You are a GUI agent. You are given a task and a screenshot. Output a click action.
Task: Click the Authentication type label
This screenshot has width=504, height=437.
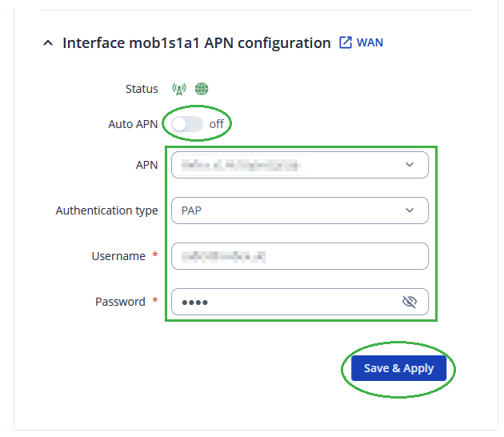pos(106,210)
